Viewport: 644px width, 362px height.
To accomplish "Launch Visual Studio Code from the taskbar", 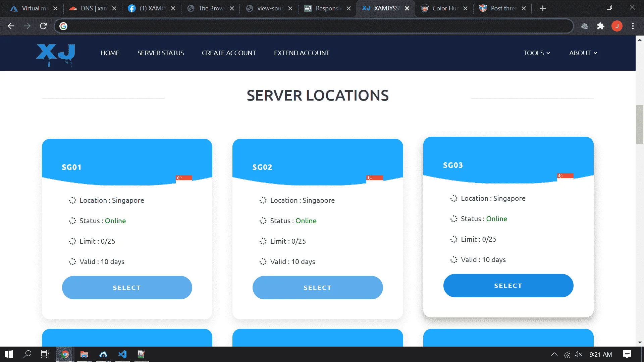I will point(122,354).
